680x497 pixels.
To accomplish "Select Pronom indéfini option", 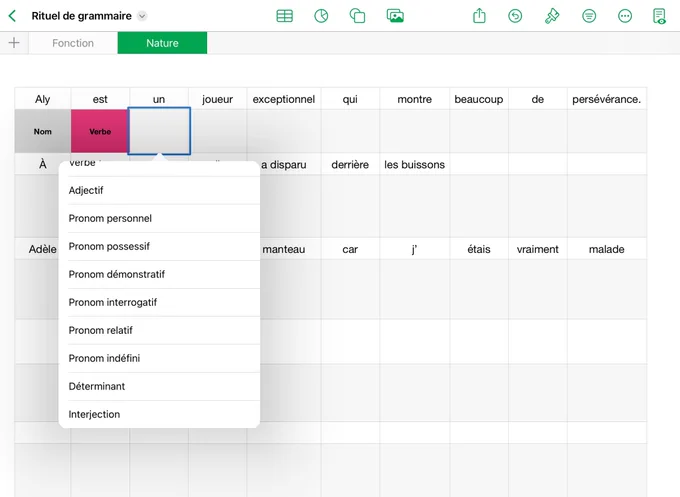I will point(159,358).
